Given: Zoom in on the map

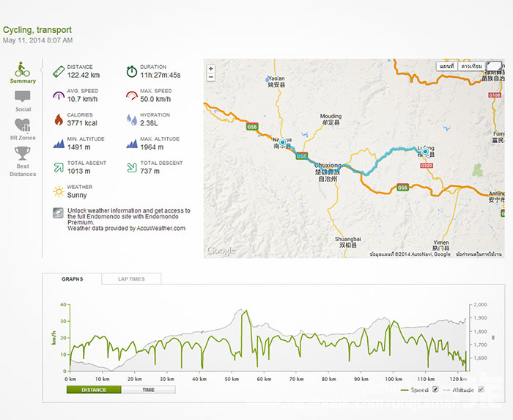Looking at the screenshot, I should coord(211,69).
